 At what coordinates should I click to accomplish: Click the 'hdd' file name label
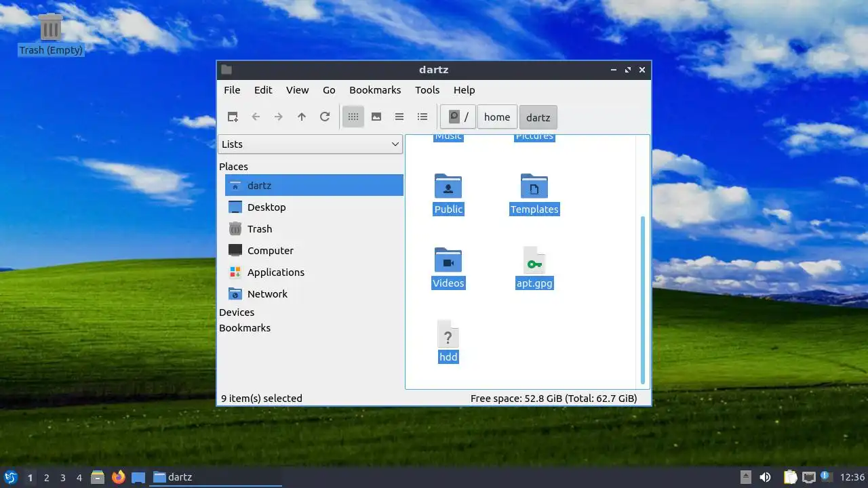tap(448, 357)
